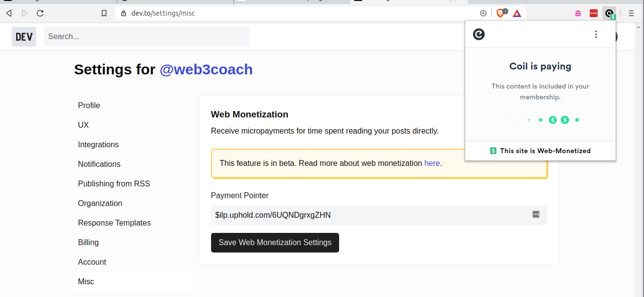The height and width of the screenshot is (297, 644).
Task: Reload the page
Action: click(40, 13)
